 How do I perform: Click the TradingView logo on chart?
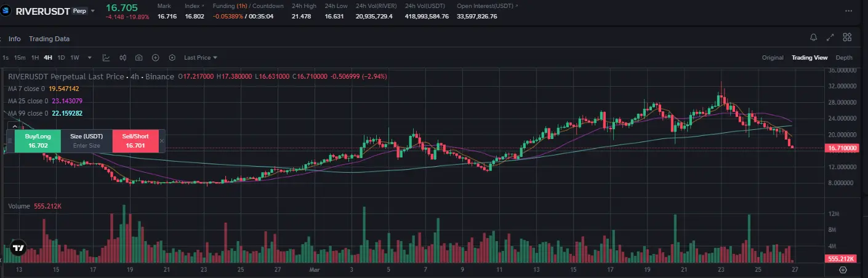[x=18, y=248]
